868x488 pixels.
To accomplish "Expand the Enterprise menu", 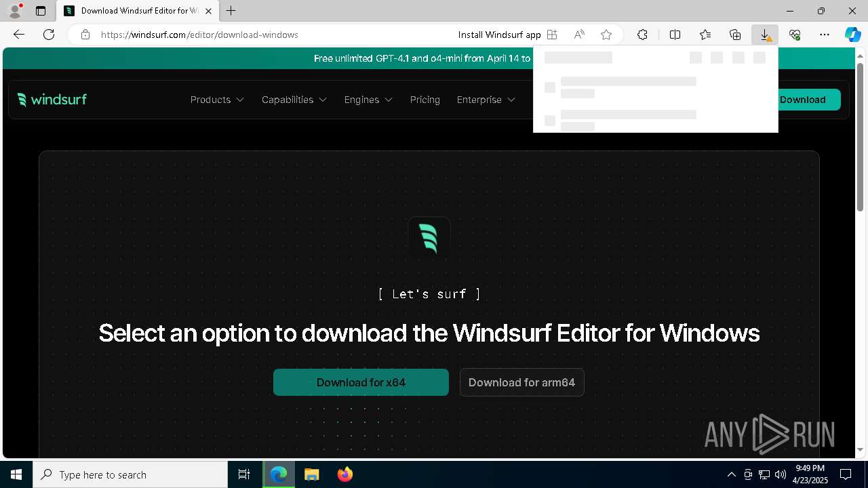I will [486, 100].
